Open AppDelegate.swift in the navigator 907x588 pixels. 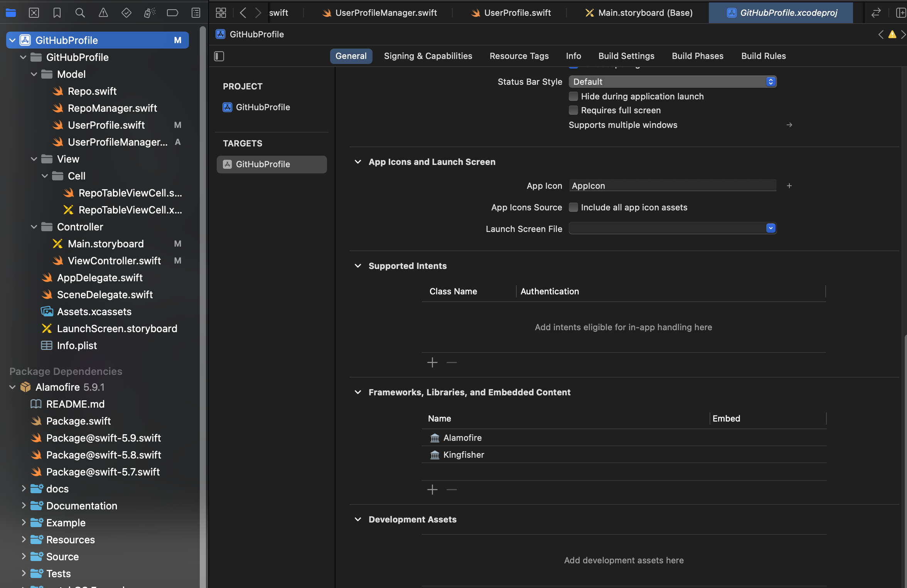point(99,278)
